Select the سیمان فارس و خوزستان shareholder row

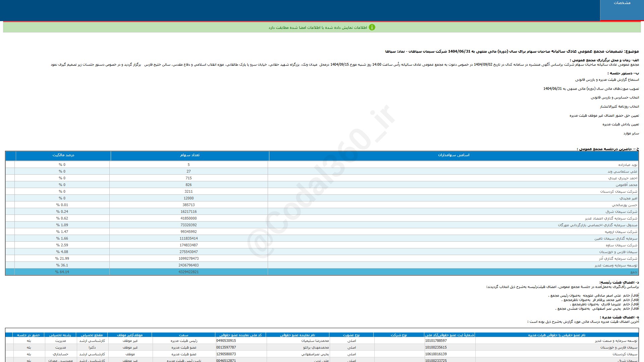618,252
